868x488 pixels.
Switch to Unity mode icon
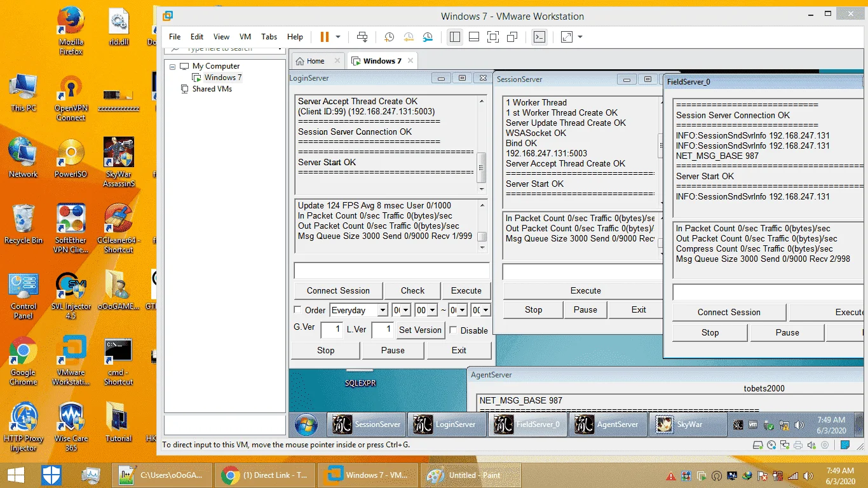(512, 37)
